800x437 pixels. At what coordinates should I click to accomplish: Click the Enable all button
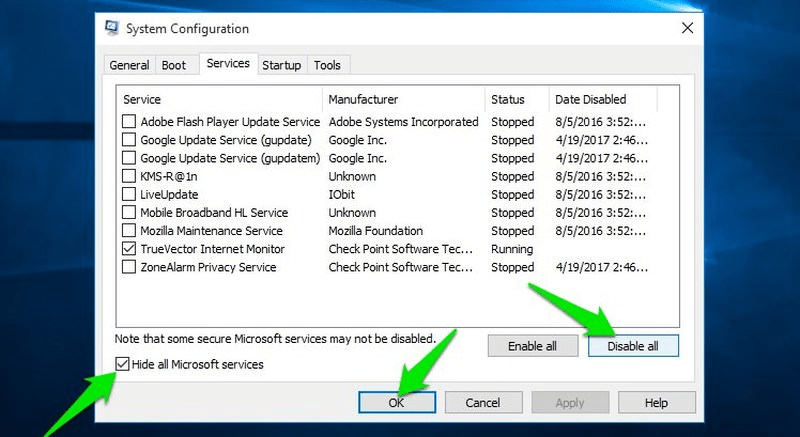[x=533, y=346]
